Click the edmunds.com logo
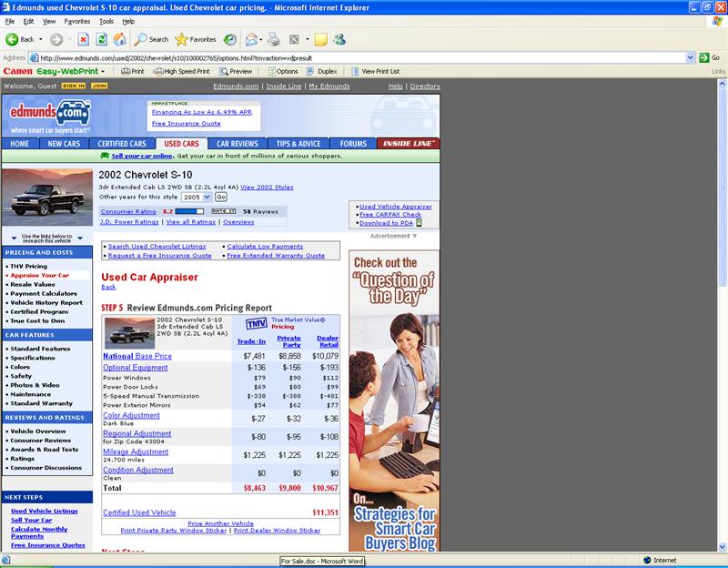728x568 pixels. coord(50,113)
